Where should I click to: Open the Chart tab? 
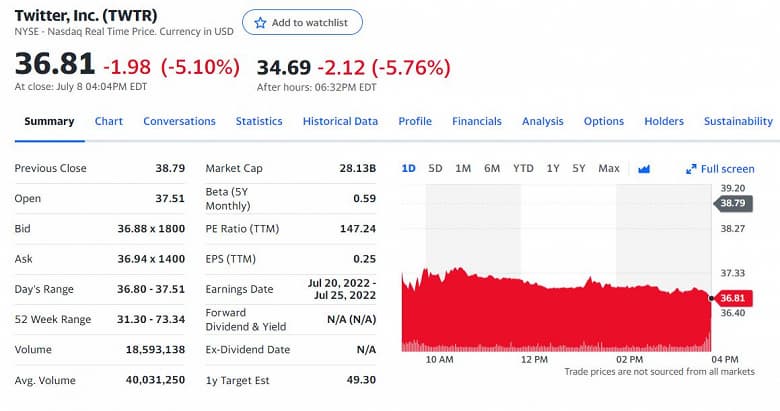(109, 121)
